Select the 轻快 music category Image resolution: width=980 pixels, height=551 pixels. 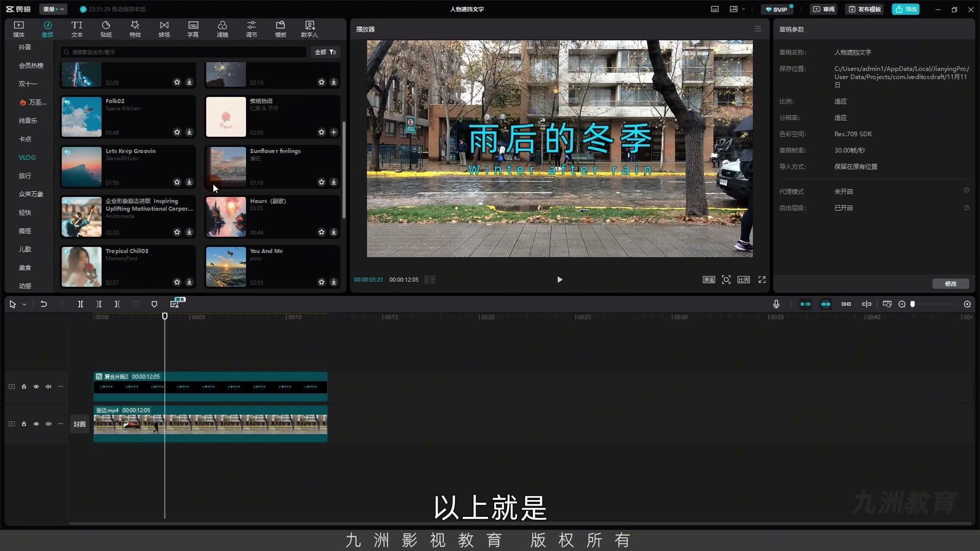pos(24,212)
